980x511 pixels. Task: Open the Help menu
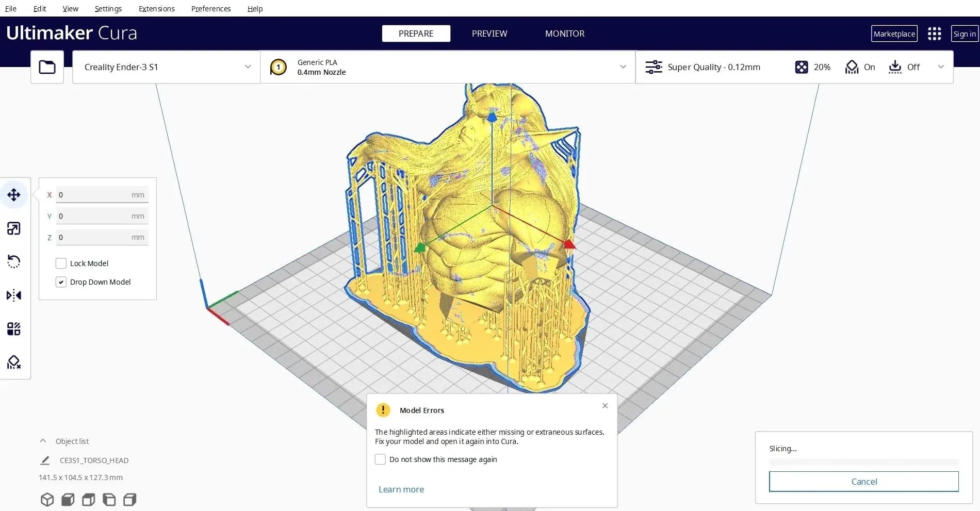(255, 9)
